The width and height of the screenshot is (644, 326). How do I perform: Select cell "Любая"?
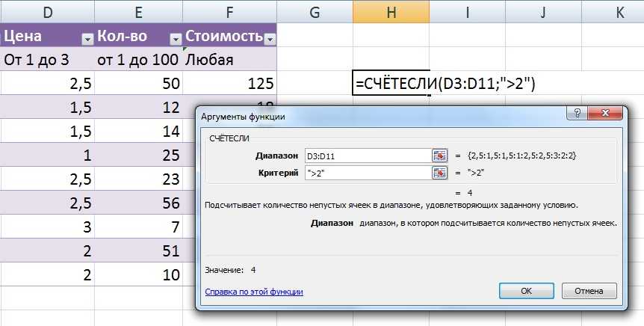(x=229, y=59)
